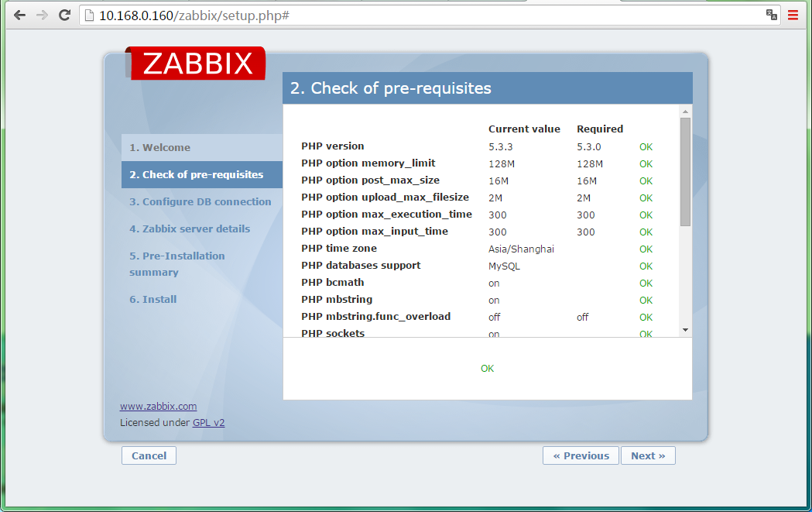Open the browser hamburger menu
Screen dimensions: 812x512
coord(793,15)
